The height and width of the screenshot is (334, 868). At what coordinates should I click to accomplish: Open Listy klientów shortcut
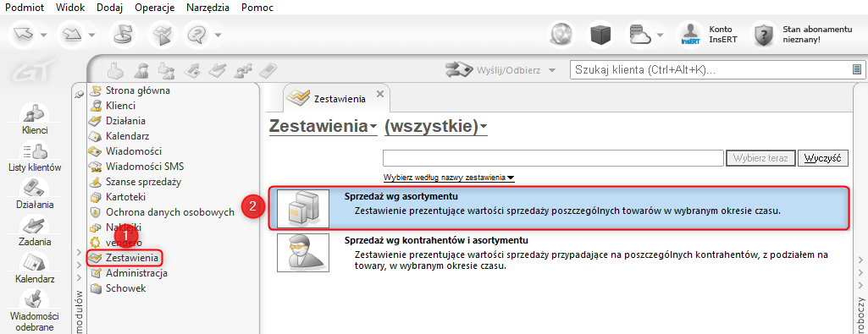tap(35, 156)
